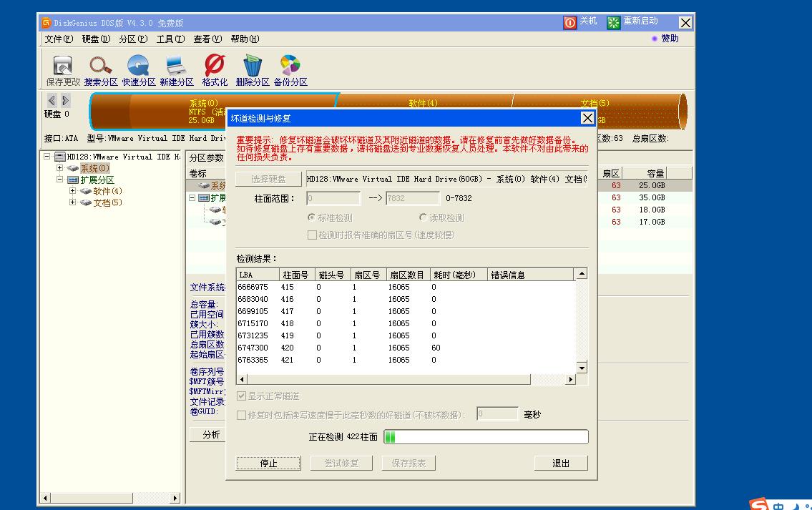Collapse the 扩展分区 tree node
The width and height of the screenshot is (812, 510).
click(x=59, y=179)
